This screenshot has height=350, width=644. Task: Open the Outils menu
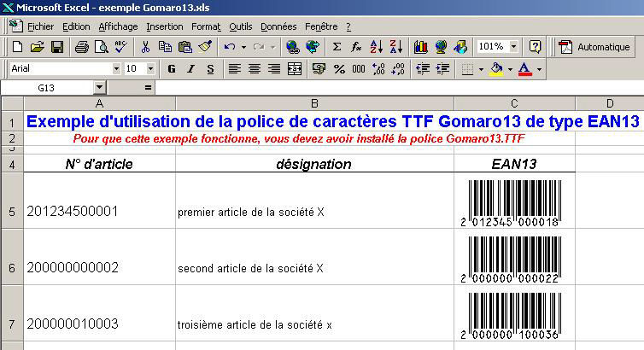pos(241,26)
